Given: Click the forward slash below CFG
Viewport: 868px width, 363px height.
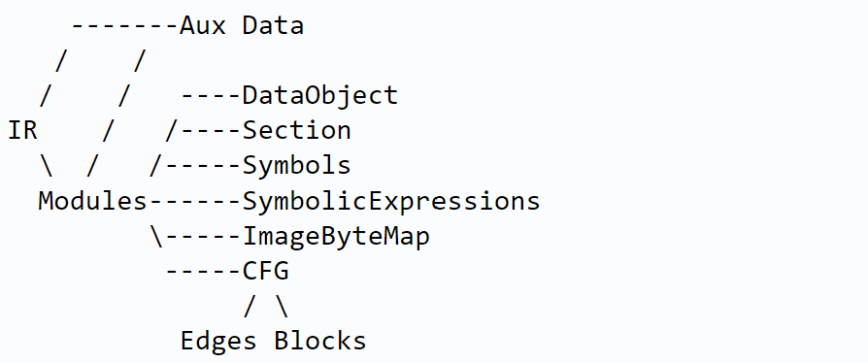Looking at the screenshot, I should click(250, 306).
